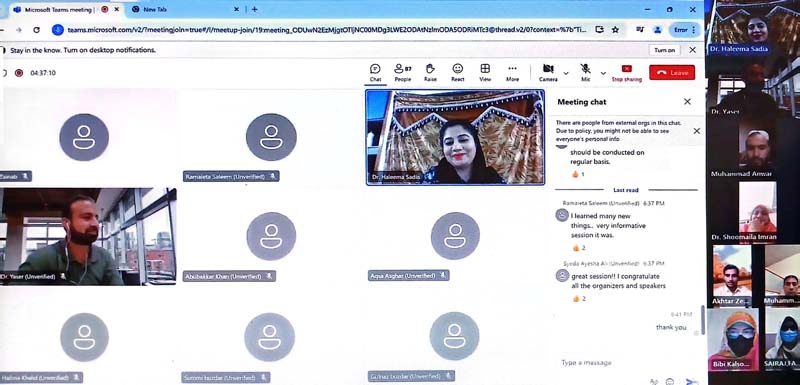
Task: Select Dr. Yaser's video tile
Action: click(88, 237)
